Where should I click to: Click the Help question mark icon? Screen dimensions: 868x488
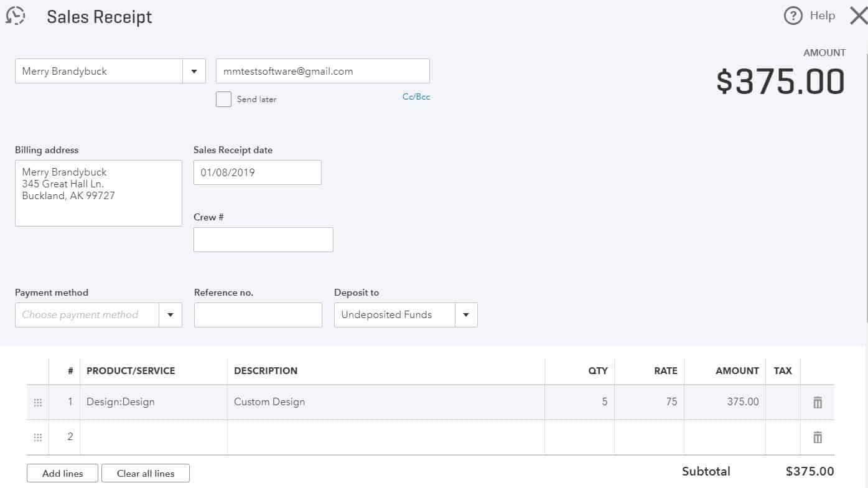pyautogui.click(x=793, y=16)
